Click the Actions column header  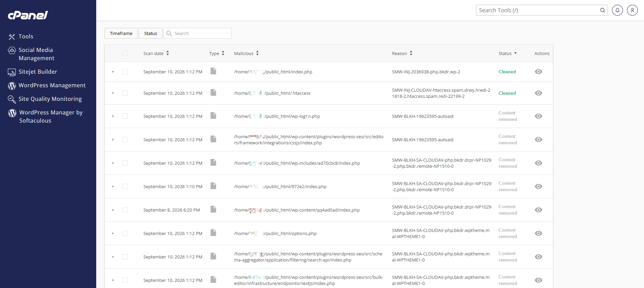click(542, 53)
